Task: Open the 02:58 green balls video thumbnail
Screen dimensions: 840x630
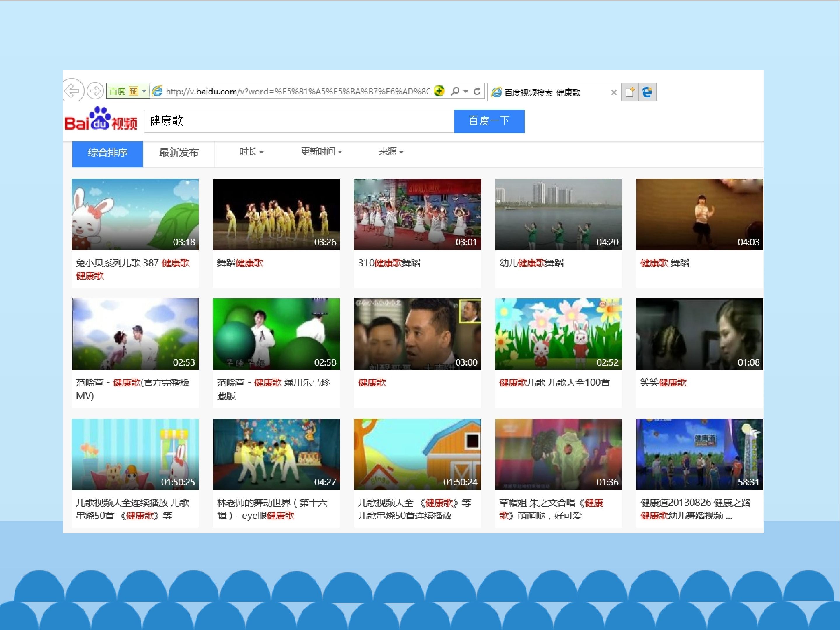Action: tap(276, 334)
